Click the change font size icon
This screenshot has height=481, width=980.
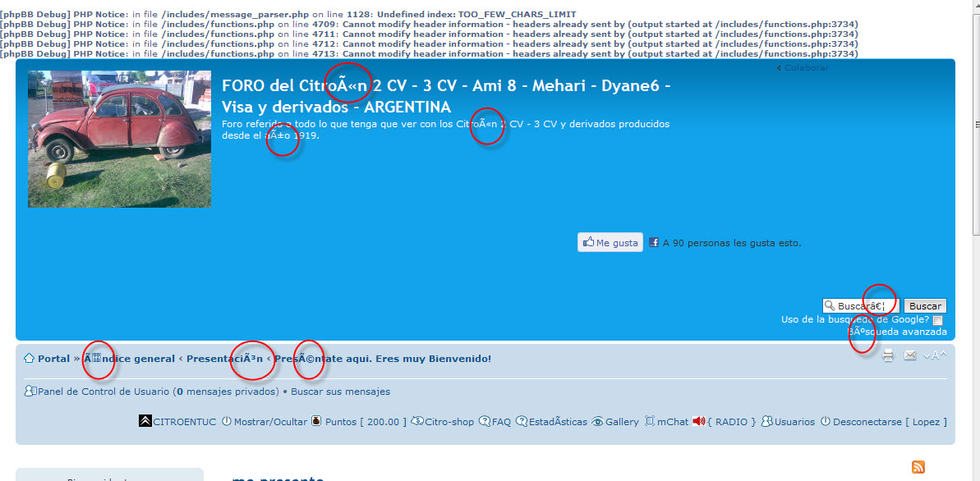(x=935, y=355)
